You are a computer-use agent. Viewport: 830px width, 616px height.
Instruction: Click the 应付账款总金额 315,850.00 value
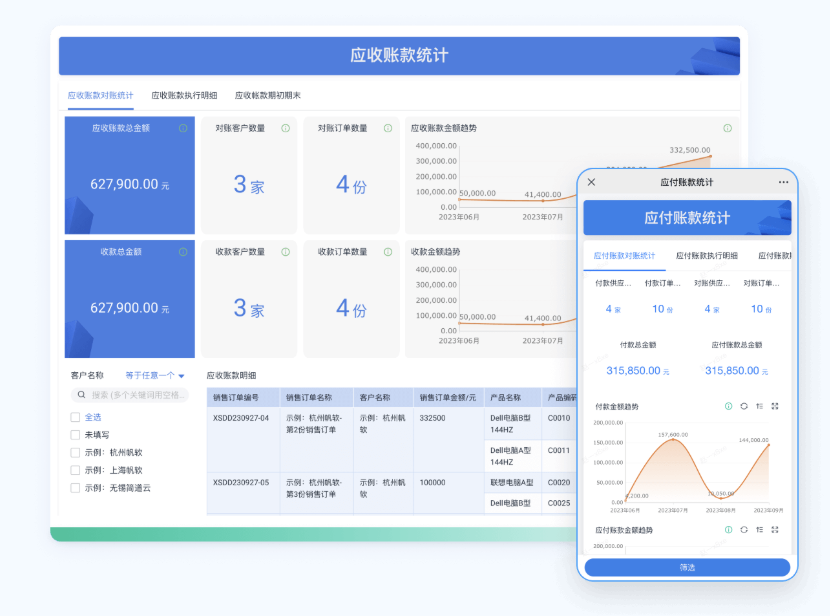click(x=736, y=371)
